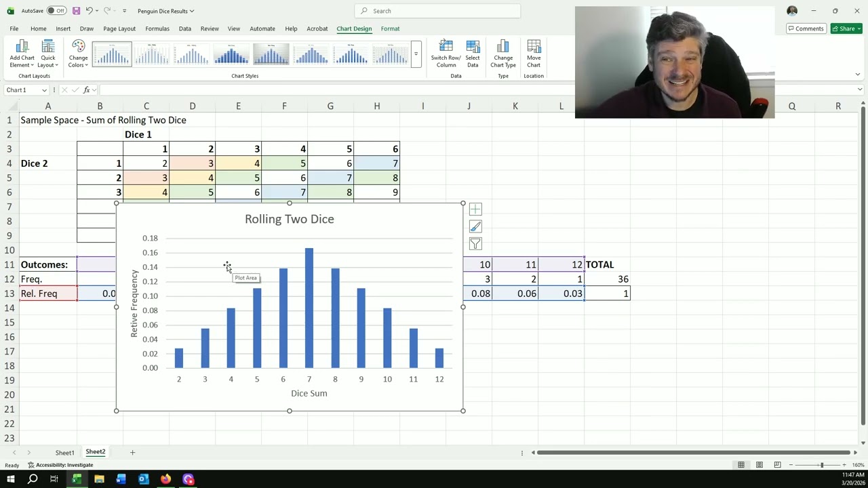Click the Insert Function fx icon
Screen dimensions: 868x488
pos(86,90)
